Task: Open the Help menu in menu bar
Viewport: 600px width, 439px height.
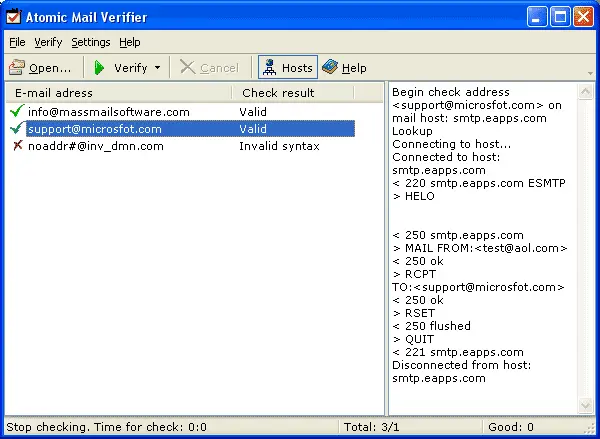Action: [130, 42]
